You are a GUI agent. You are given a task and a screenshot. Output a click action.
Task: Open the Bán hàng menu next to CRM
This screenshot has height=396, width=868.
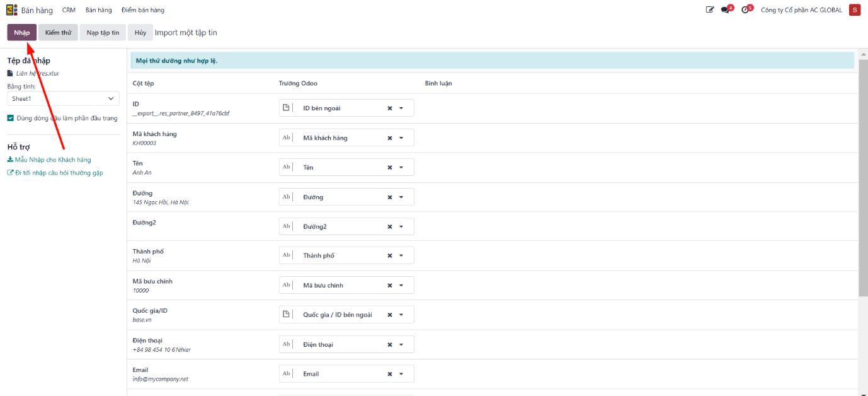pyautogui.click(x=98, y=10)
